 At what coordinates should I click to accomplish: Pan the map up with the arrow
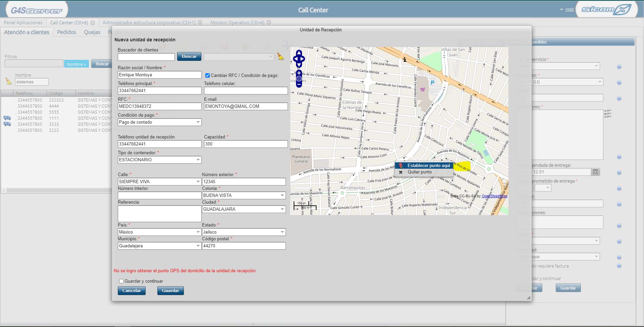pos(299,53)
